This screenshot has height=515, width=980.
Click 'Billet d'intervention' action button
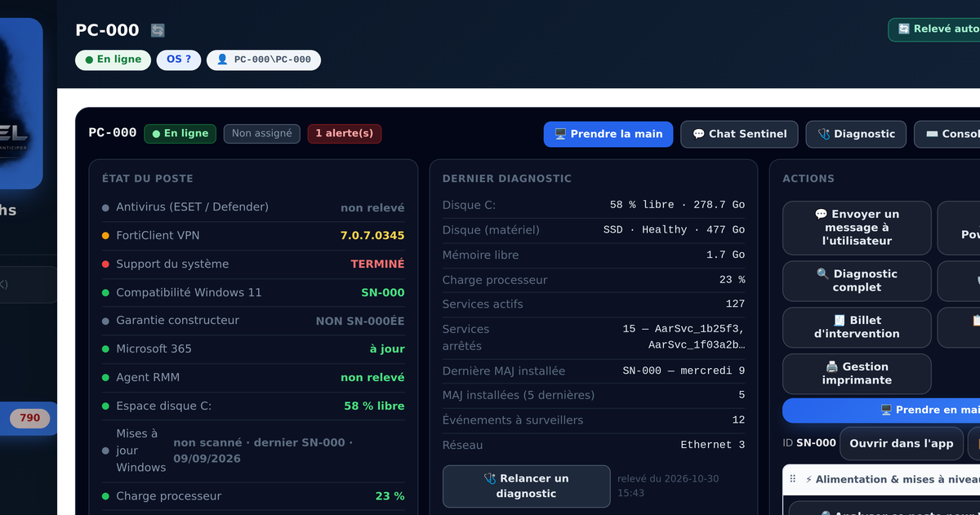857,327
